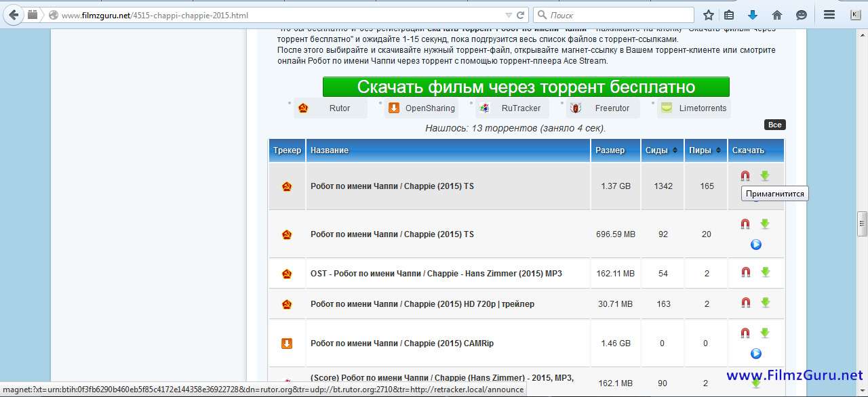Click magnet link icon for 1.37 GB torrent
This screenshot has width=868, height=397.
[x=745, y=176]
